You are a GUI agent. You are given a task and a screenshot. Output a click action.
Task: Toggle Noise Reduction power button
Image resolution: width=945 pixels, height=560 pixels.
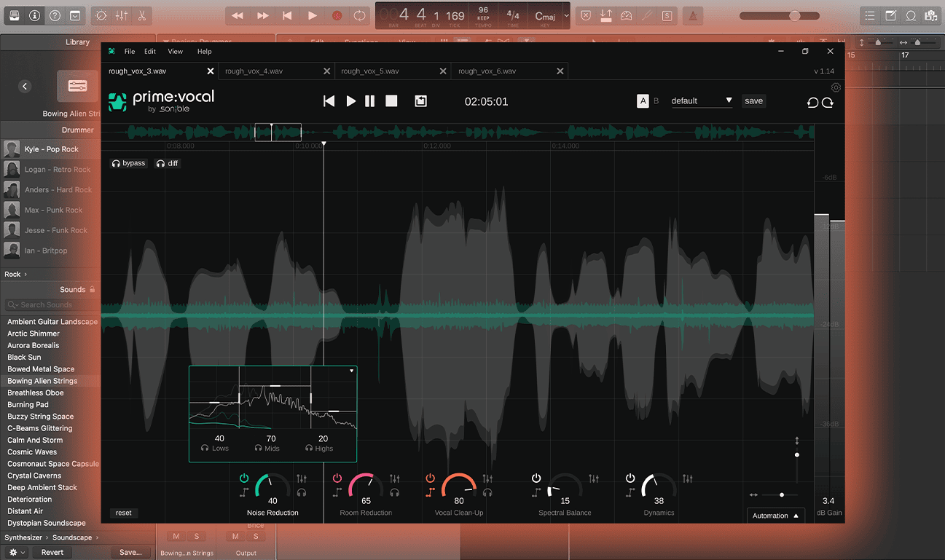[x=244, y=478]
